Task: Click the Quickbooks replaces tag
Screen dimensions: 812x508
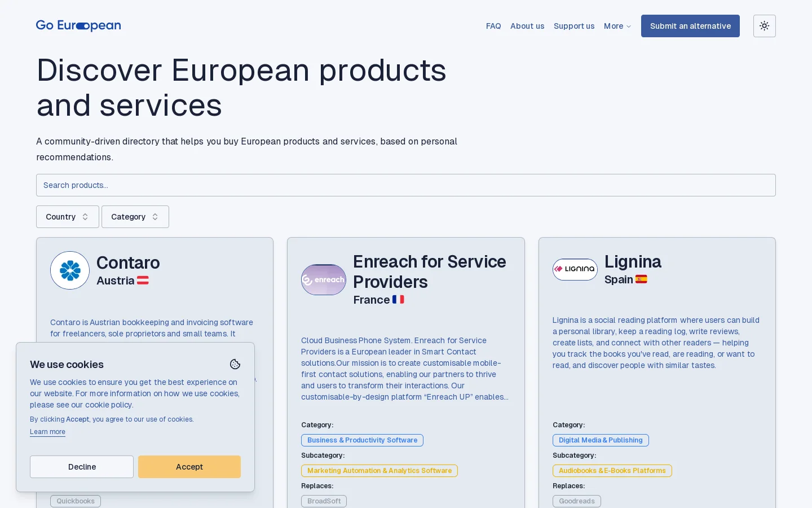Action: [76, 501]
